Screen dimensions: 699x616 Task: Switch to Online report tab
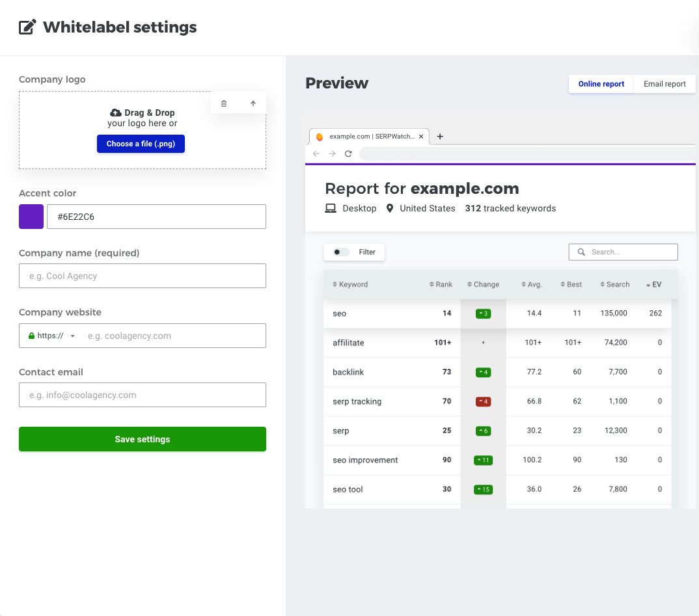click(601, 84)
